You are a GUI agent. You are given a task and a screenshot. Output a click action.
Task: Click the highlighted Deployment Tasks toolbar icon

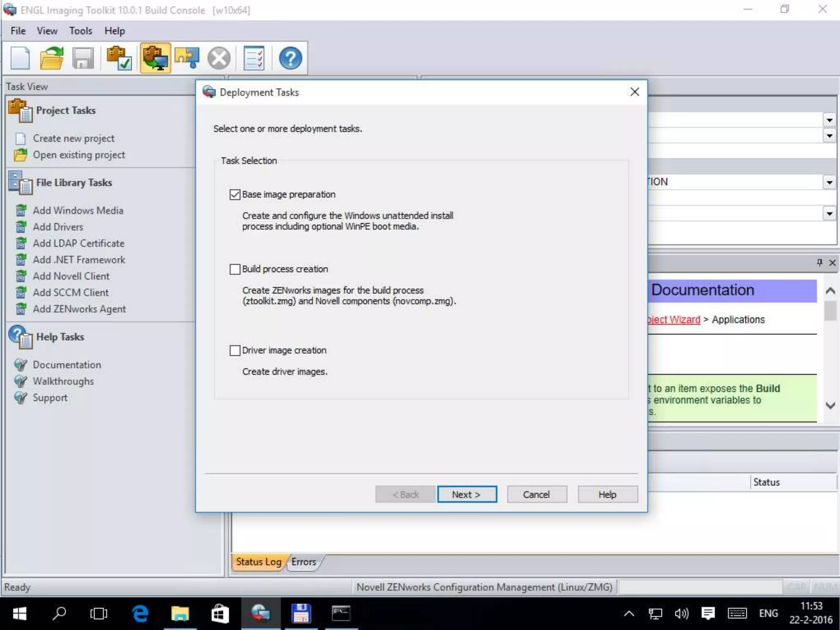point(155,58)
